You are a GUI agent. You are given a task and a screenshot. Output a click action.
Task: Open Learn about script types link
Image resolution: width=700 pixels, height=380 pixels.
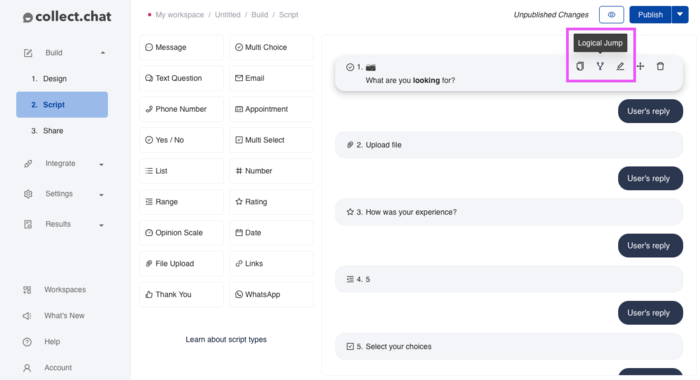point(226,339)
